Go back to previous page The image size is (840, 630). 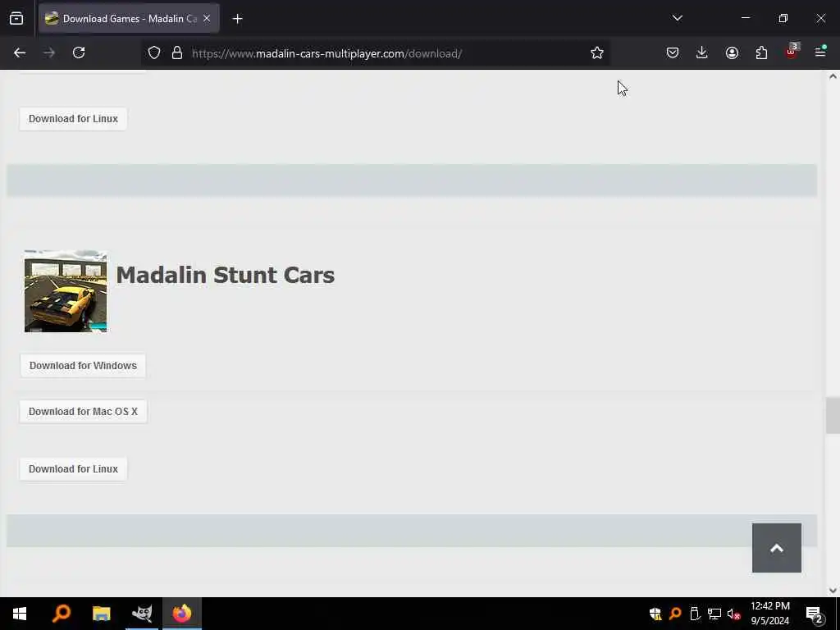coord(20,52)
